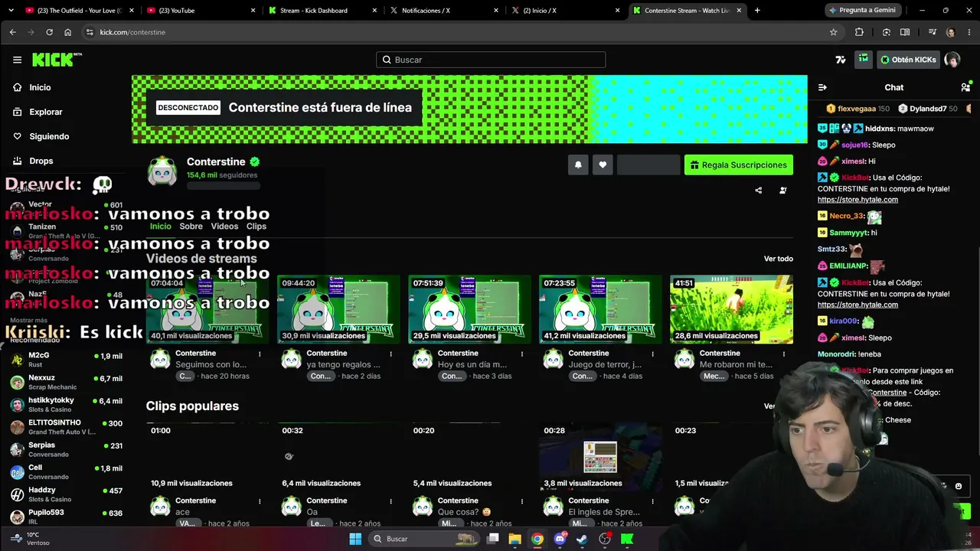Open options menu for 'Juego de terror' video
The width and height of the screenshot is (980, 551).
652,354
